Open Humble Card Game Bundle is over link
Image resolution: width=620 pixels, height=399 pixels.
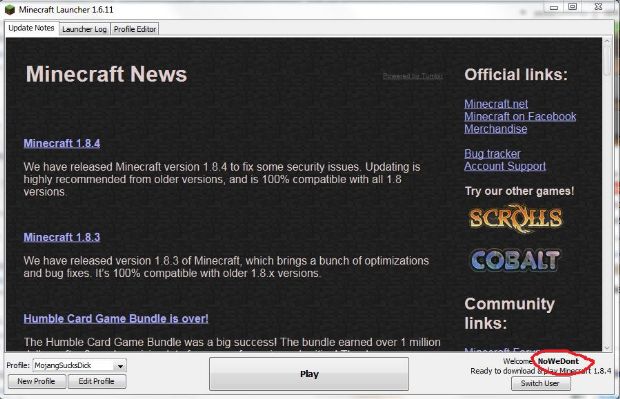(116, 319)
